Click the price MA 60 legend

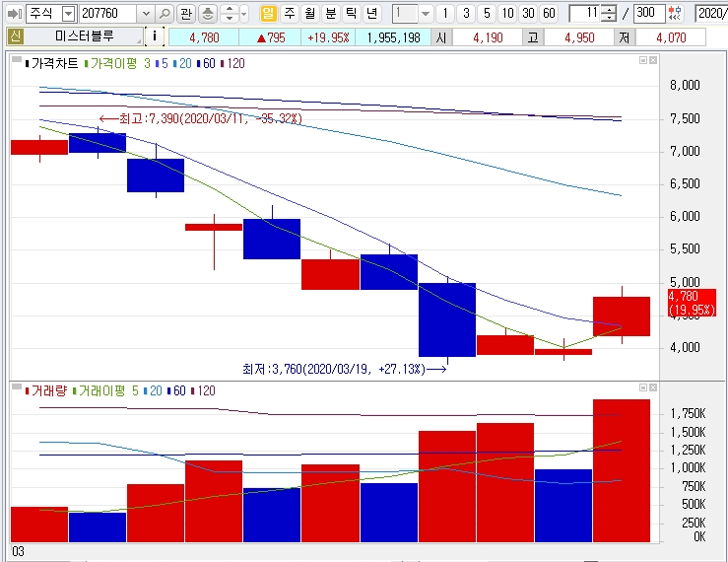[206, 64]
